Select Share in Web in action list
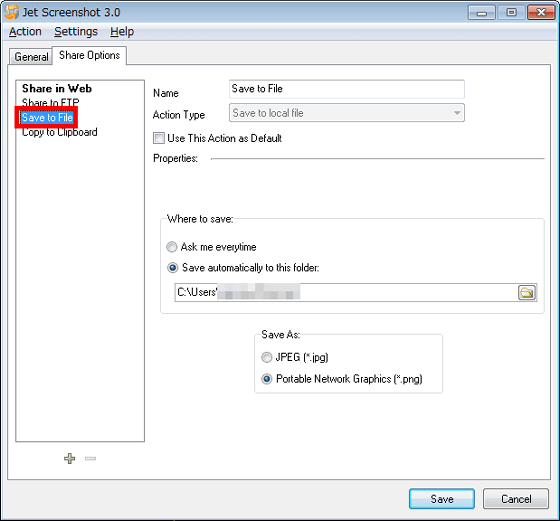 pos(57,88)
